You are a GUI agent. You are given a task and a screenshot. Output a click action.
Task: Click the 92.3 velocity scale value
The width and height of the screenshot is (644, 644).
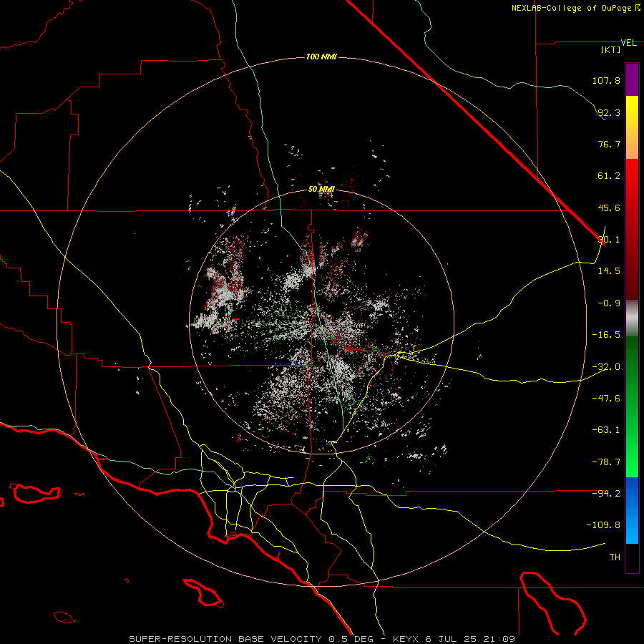click(609, 112)
